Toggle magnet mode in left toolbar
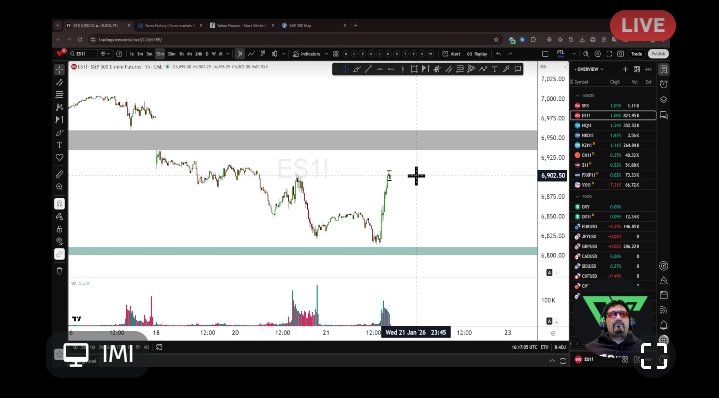The height and width of the screenshot is (398, 719). click(x=59, y=204)
